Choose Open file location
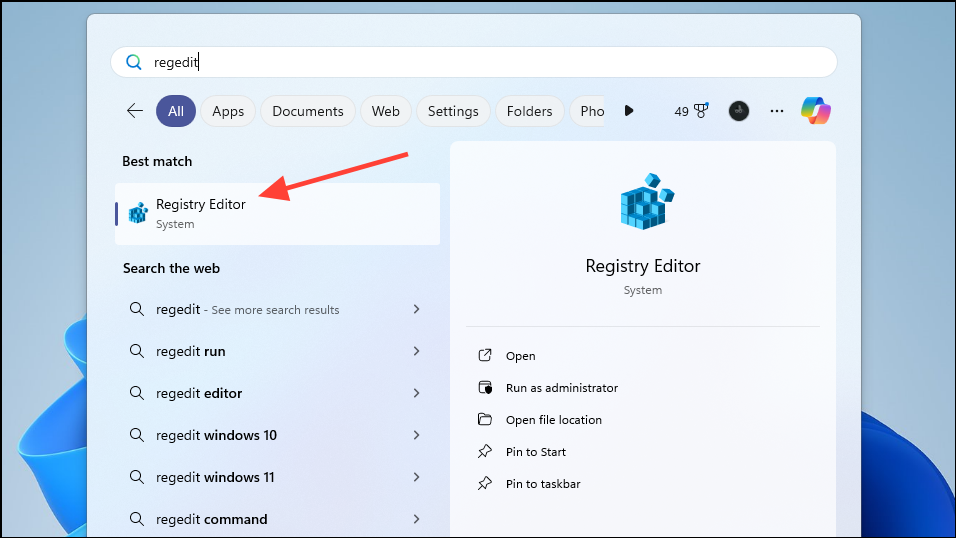Viewport: 956px width, 538px height. click(554, 420)
